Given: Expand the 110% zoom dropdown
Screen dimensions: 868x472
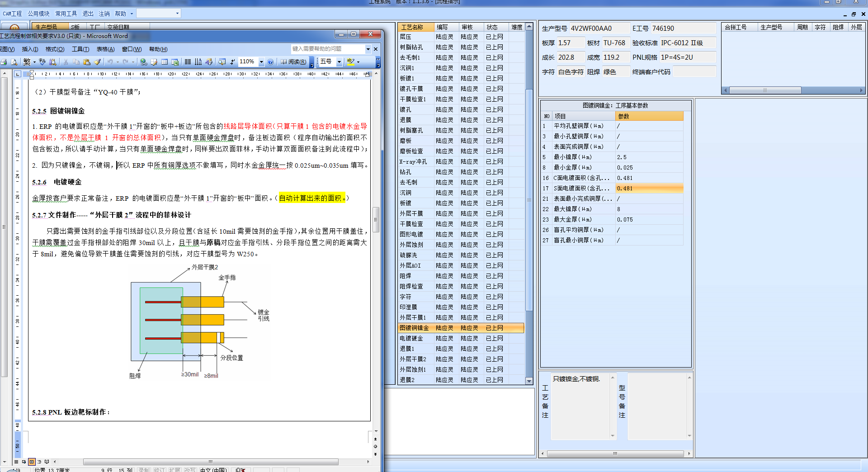Looking at the screenshot, I should 261,62.
